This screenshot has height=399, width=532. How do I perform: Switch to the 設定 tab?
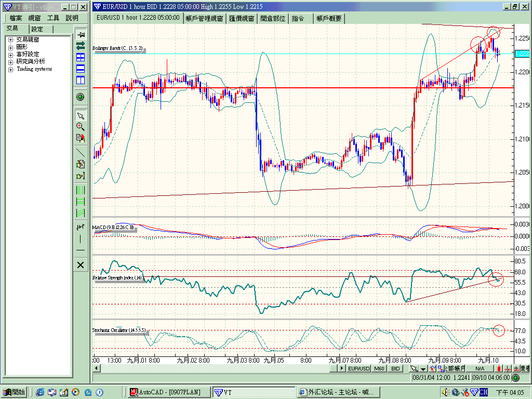(37, 29)
